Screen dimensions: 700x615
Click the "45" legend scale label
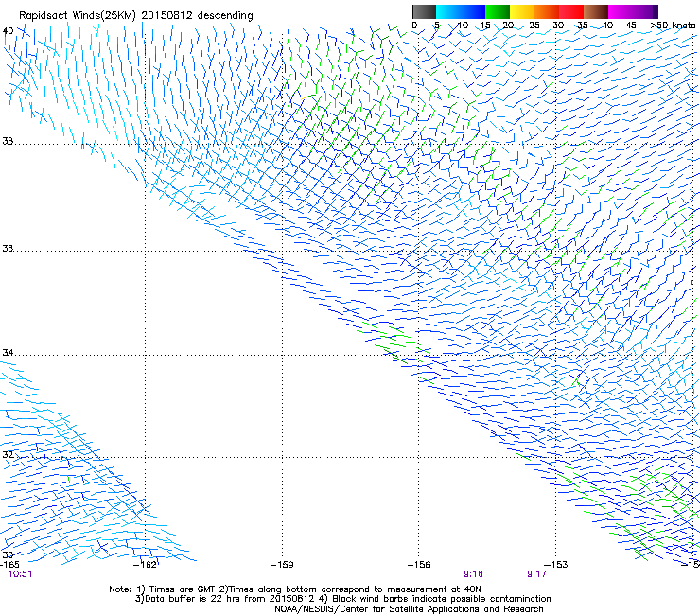(631, 26)
